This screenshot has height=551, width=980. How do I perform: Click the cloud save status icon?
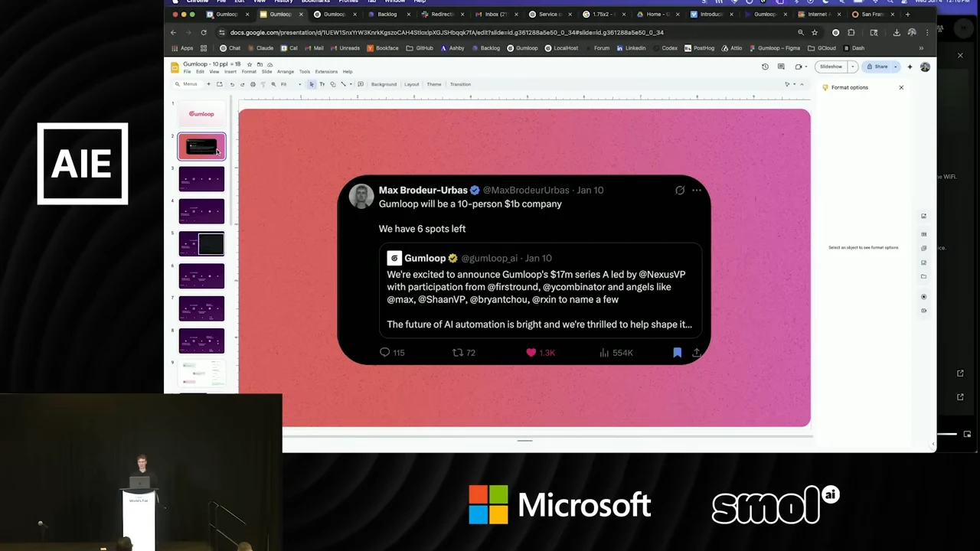coord(269,64)
